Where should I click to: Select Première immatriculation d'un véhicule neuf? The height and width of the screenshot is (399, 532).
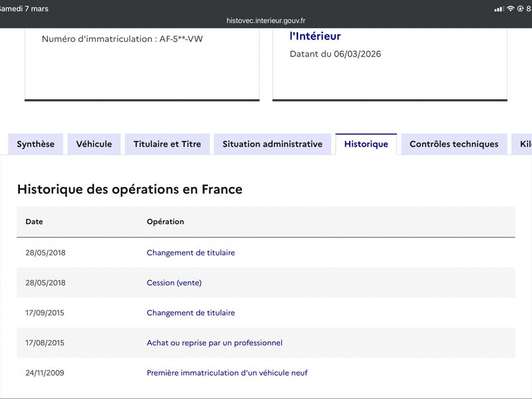(227, 373)
